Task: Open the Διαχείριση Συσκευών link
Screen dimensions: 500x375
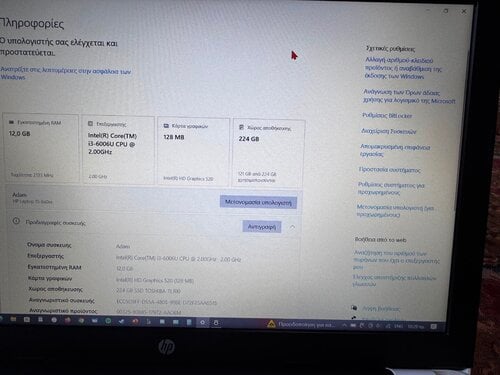Action: pos(389,131)
